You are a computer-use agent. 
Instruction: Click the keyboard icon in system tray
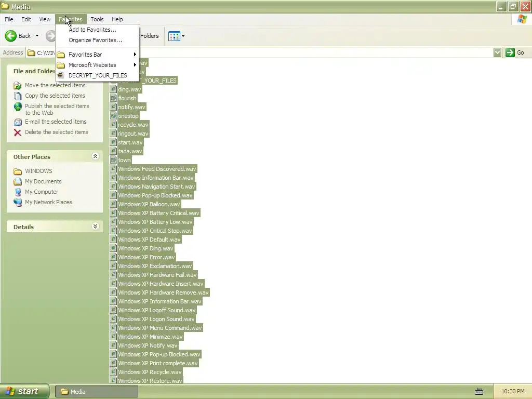(x=478, y=392)
